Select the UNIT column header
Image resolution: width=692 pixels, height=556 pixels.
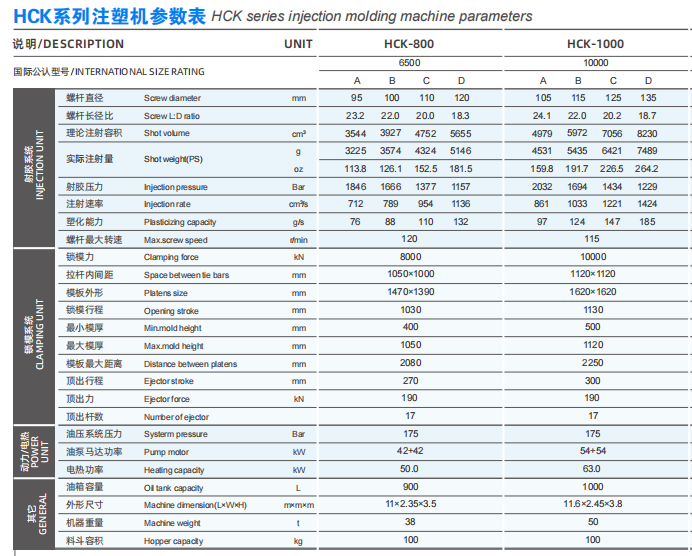click(298, 44)
